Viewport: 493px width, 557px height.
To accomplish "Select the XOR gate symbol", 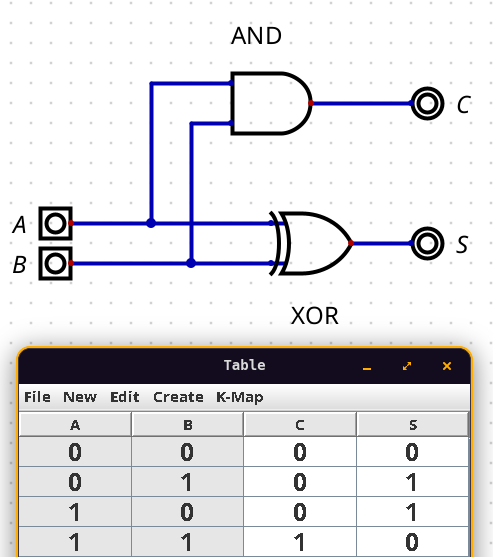I will tap(311, 243).
